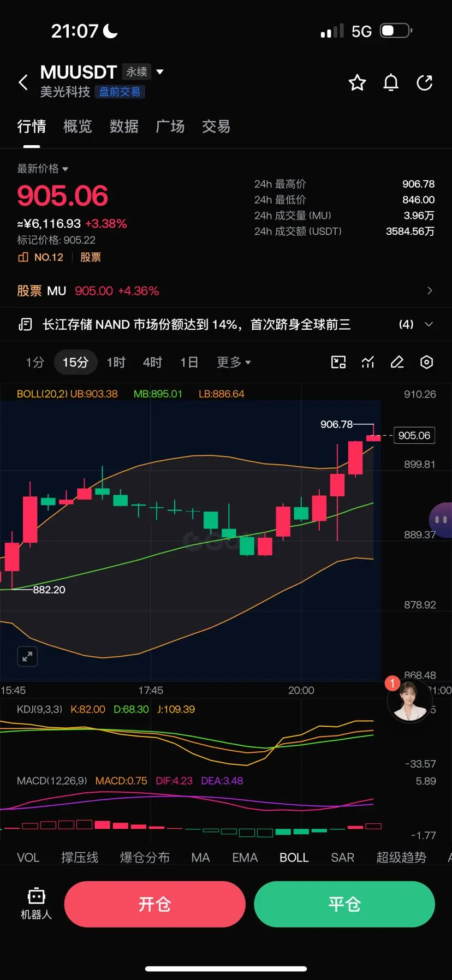Select the 1分 timeframe

35,362
